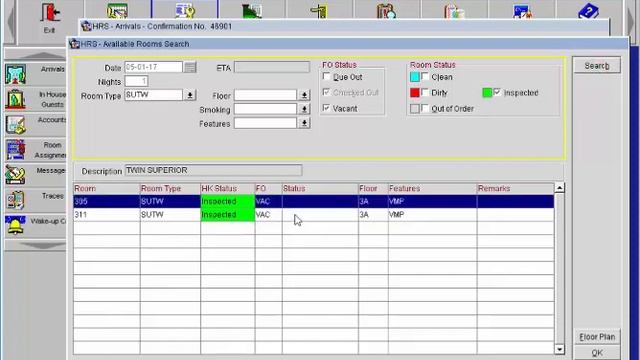Viewport: 640px width, 360px height.
Task: Enable the Clean room status checkbox
Action: point(425,76)
